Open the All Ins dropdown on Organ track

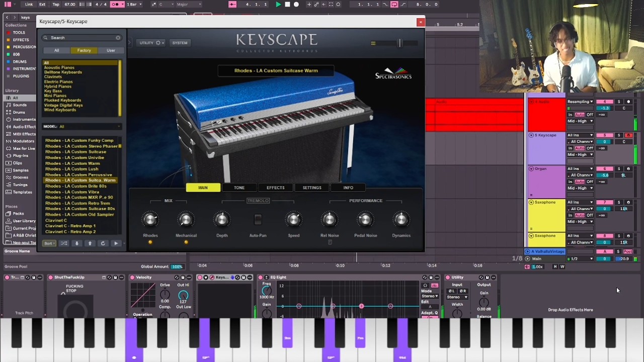(x=580, y=169)
